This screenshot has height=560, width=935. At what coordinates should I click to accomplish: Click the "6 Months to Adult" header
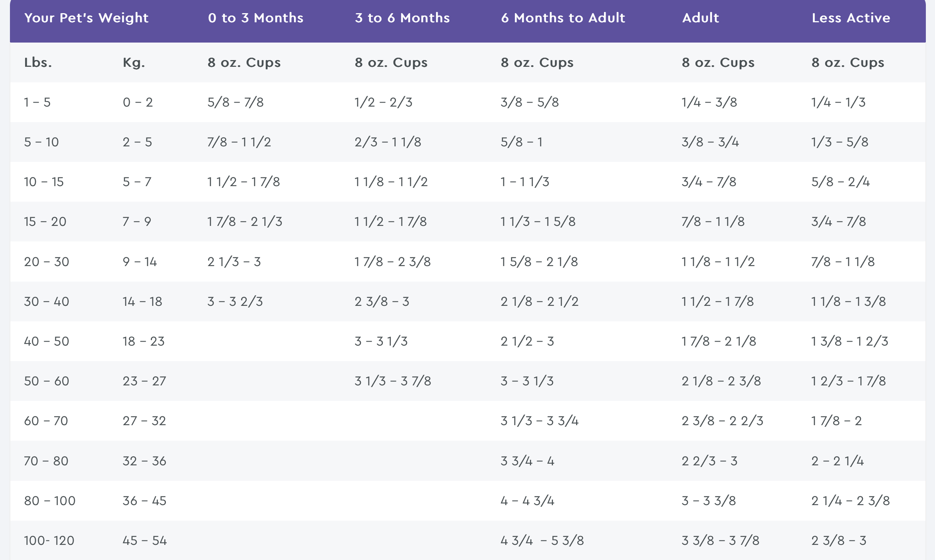(563, 18)
